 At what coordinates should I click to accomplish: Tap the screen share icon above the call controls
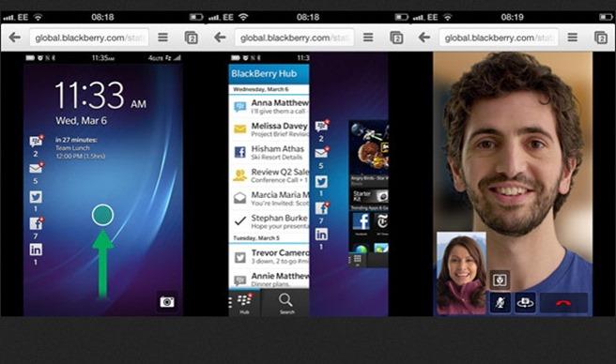pos(500,280)
